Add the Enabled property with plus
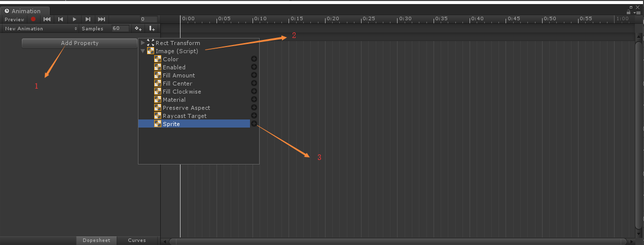644x245 pixels. pyautogui.click(x=254, y=67)
